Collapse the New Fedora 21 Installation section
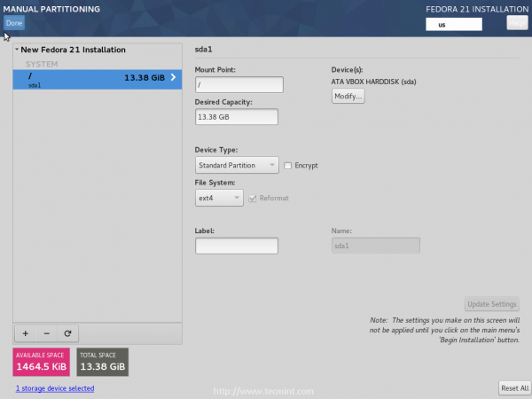 click(17, 50)
